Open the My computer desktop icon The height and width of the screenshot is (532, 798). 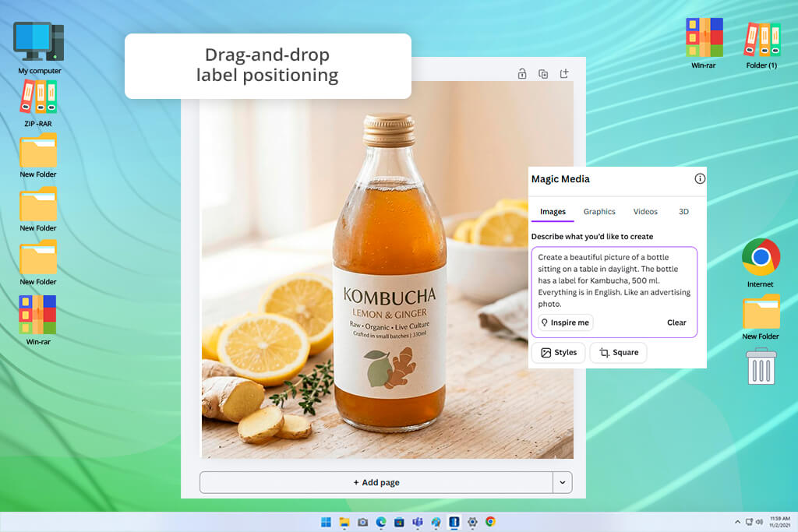[x=39, y=48]
